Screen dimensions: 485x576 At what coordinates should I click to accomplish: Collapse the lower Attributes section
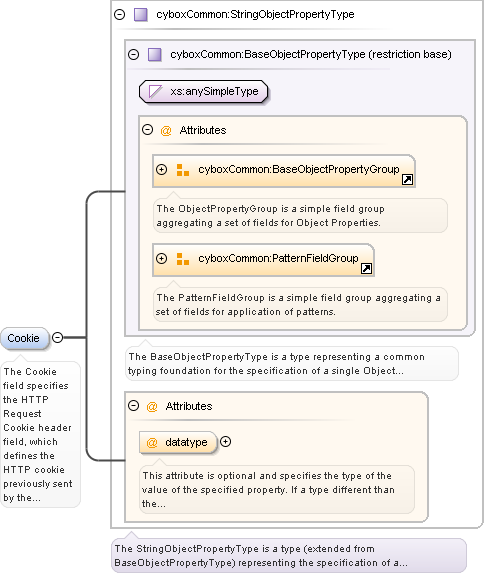(133, 406)
